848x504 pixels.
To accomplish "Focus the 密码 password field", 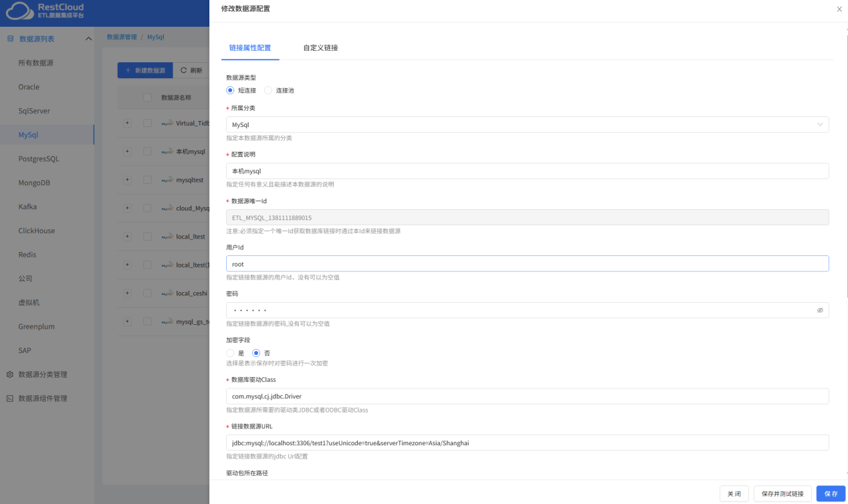I will tap(528, 310).
